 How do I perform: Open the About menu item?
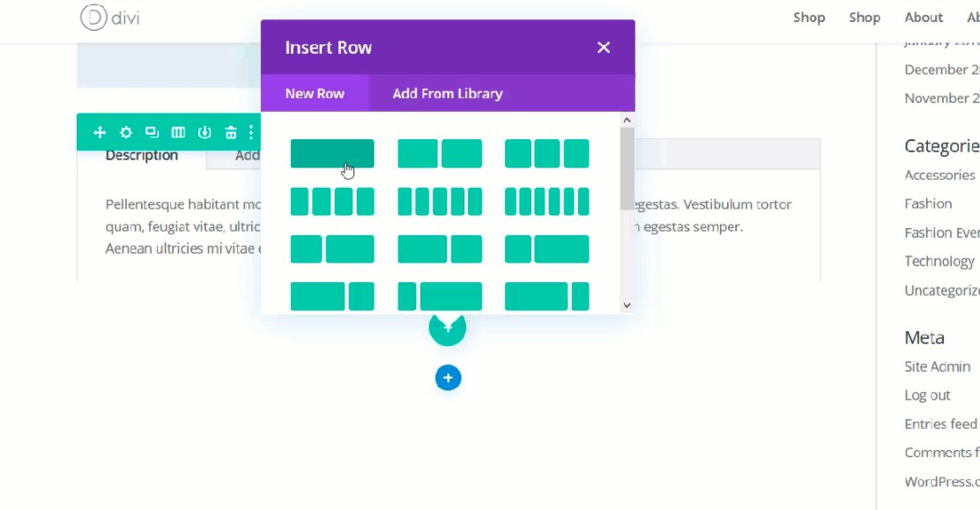pyautogui.click(x=924, y=18)
